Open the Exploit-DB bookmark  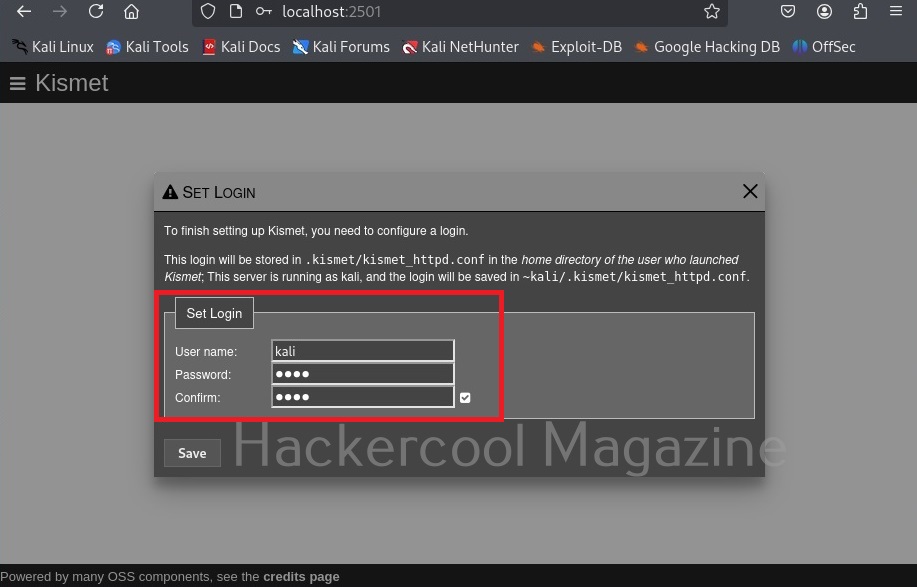click(x=577, y=47)
